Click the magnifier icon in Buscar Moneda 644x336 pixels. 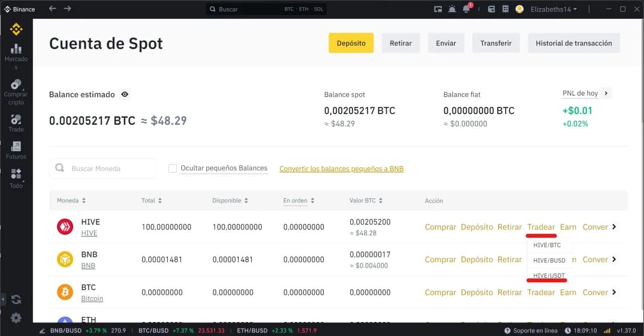click(x=60, y=168)
